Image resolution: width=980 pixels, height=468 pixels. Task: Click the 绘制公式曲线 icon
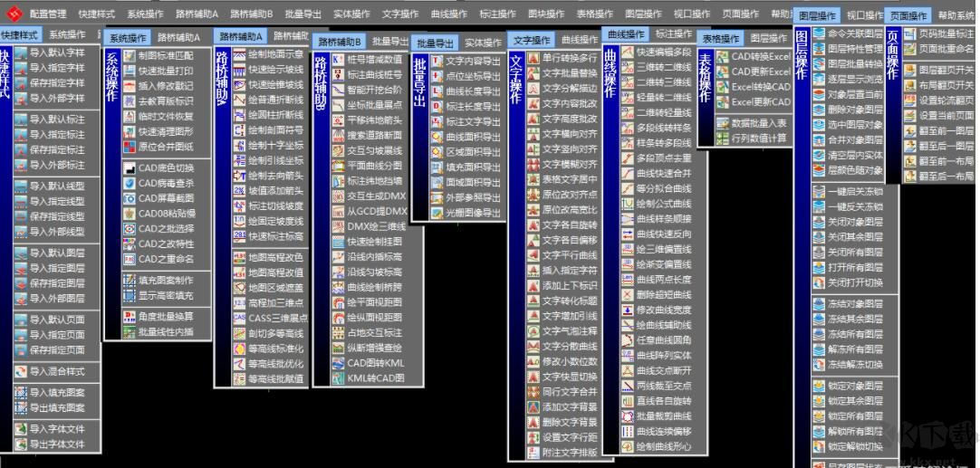coord(628,204)
